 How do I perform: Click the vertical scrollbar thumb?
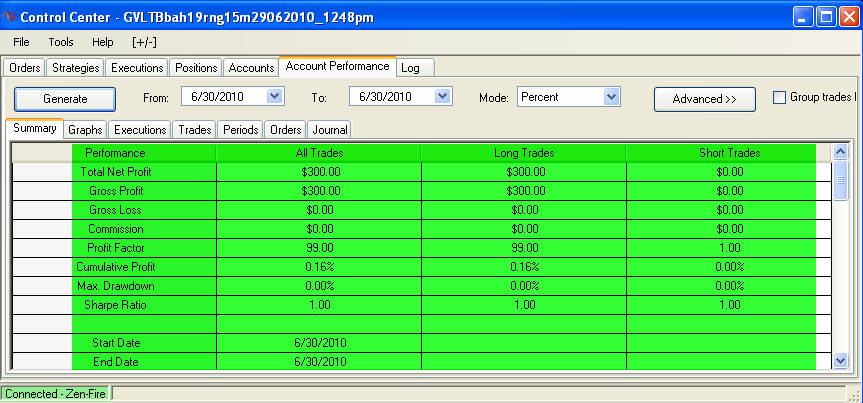pos(840,181)
